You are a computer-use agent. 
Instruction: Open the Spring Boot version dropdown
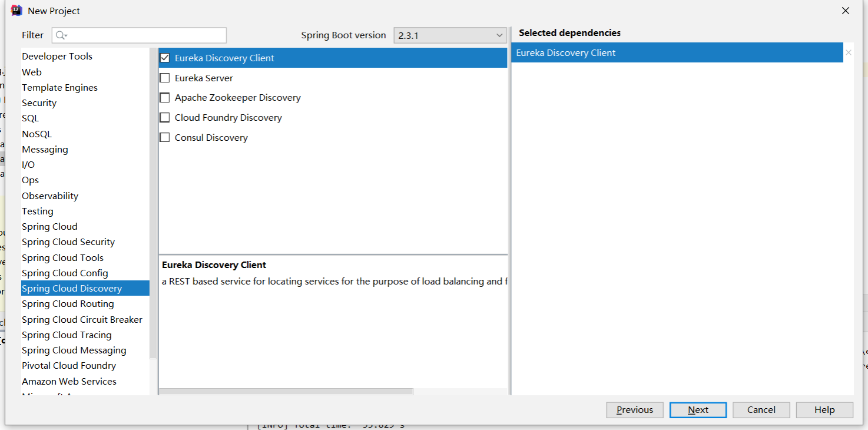(x=450, y=35)
